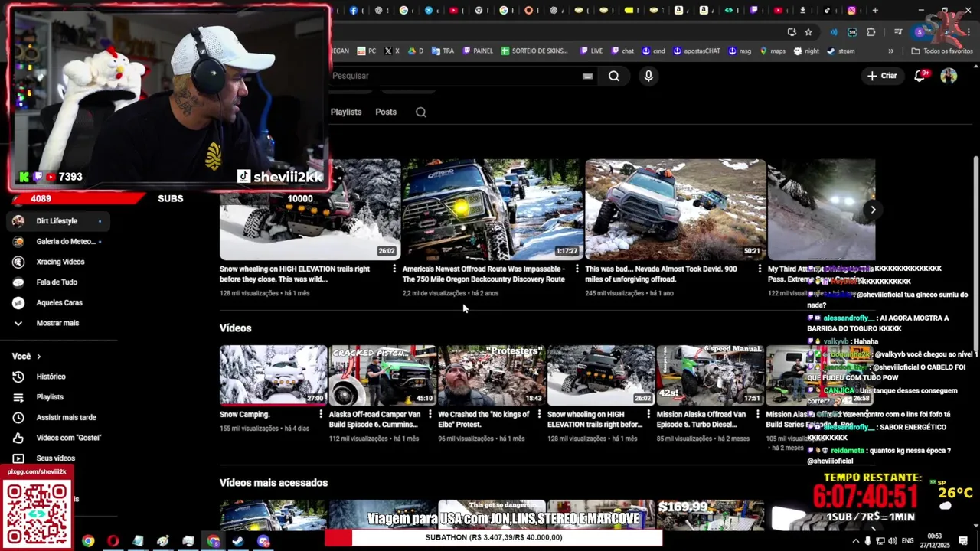Open options menu for Snow wheeling HIGH ELEVATION featured video

394,269
